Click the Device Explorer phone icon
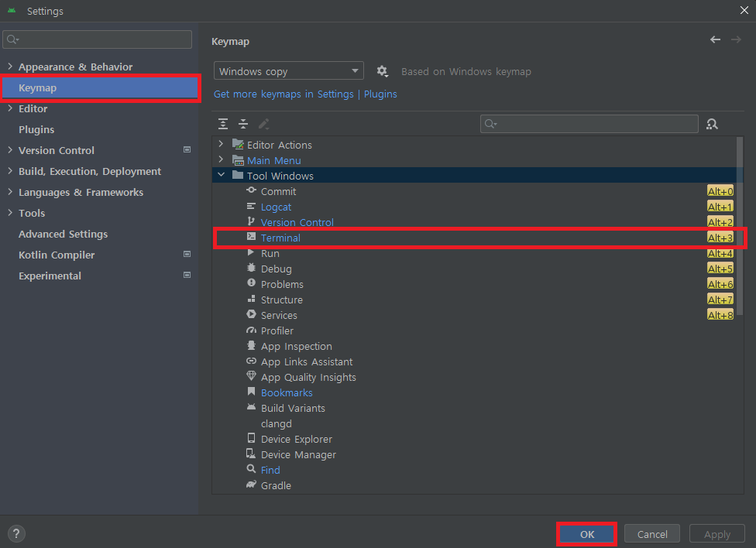 (251, 438)
